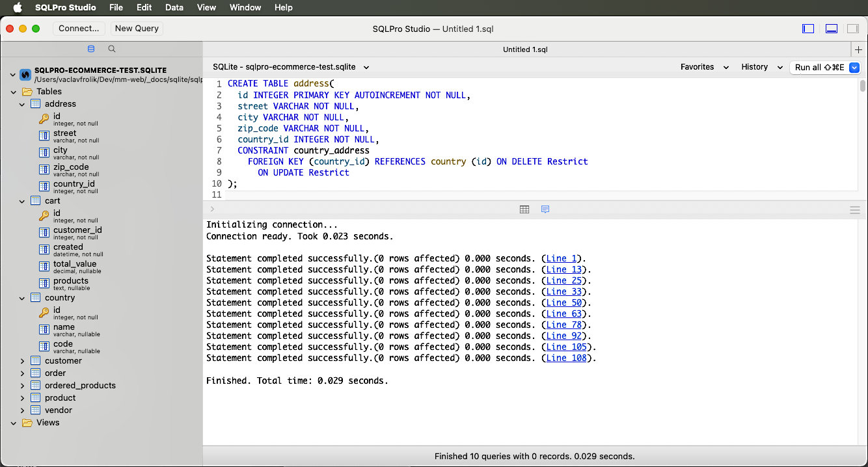Click the New Query button

(x=137, y=29)
